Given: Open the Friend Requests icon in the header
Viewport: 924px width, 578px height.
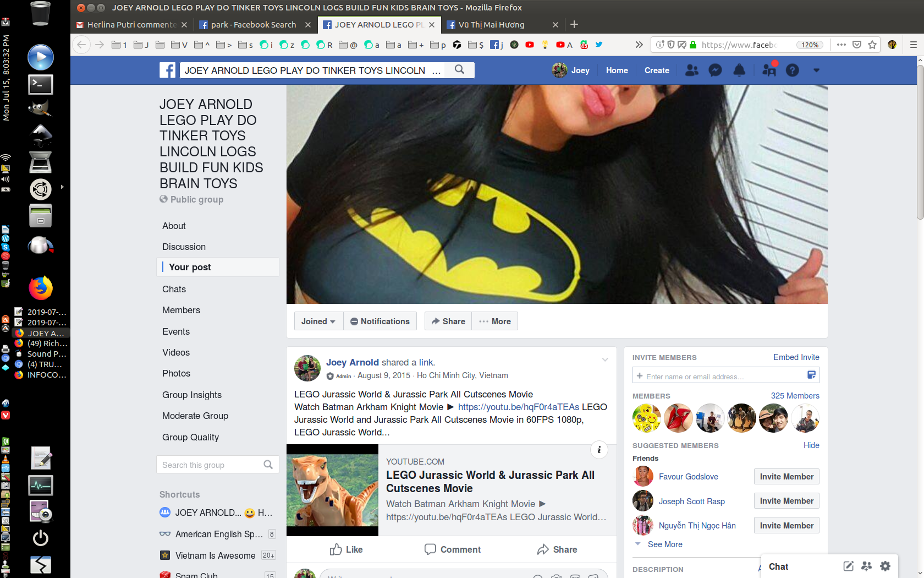Looking at the screenshot, I should coord(691,70).
